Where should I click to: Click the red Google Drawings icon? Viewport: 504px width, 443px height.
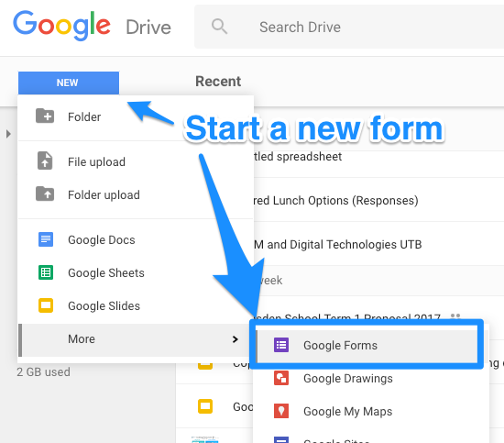[281, 378]
